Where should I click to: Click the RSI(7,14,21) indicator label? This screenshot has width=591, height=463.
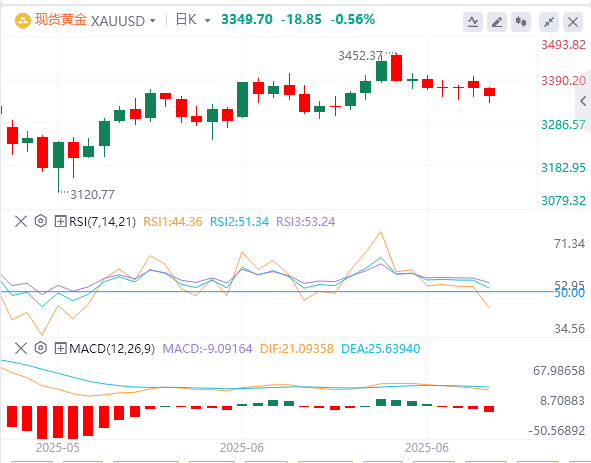(x=102, y=221)
